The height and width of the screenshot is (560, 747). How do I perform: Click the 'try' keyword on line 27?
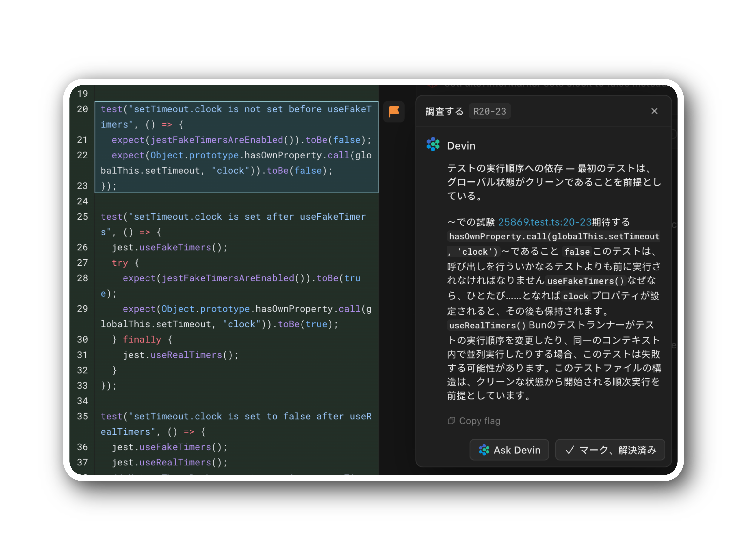point(120,263)
